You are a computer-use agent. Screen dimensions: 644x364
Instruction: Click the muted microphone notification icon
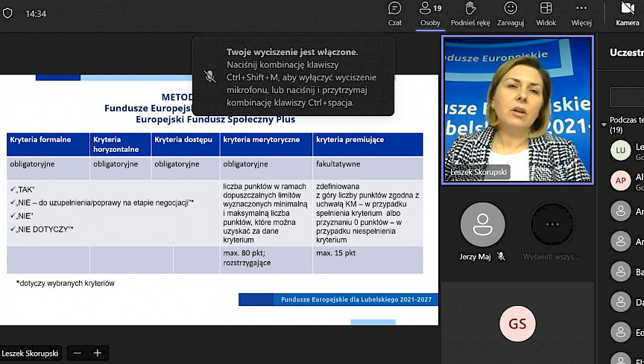210,77
